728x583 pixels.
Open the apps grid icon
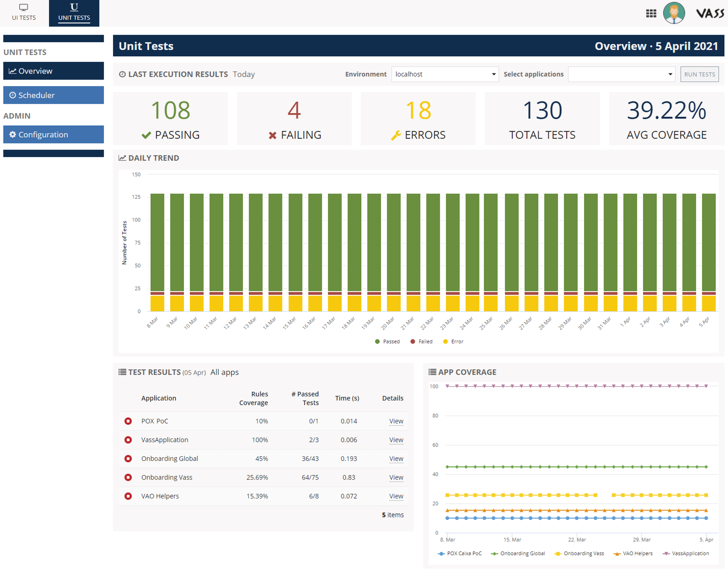tap(651, 13)
